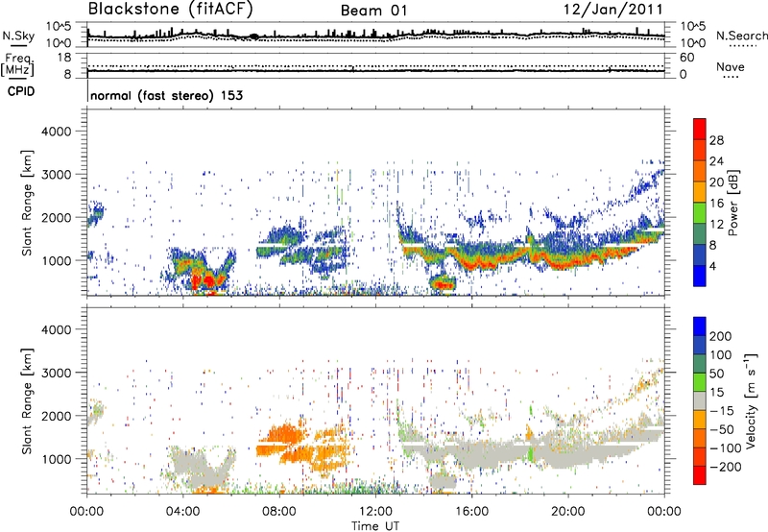Select Slant Range label of velocity panel
Viewport: 768px width, 532px height.
27,401
